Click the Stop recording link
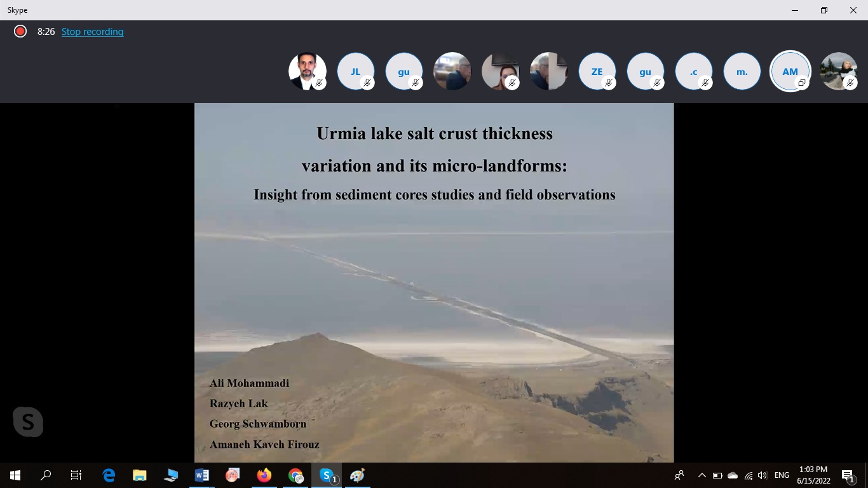Viewport: 868px width, 488px height. tap(92, 32)
